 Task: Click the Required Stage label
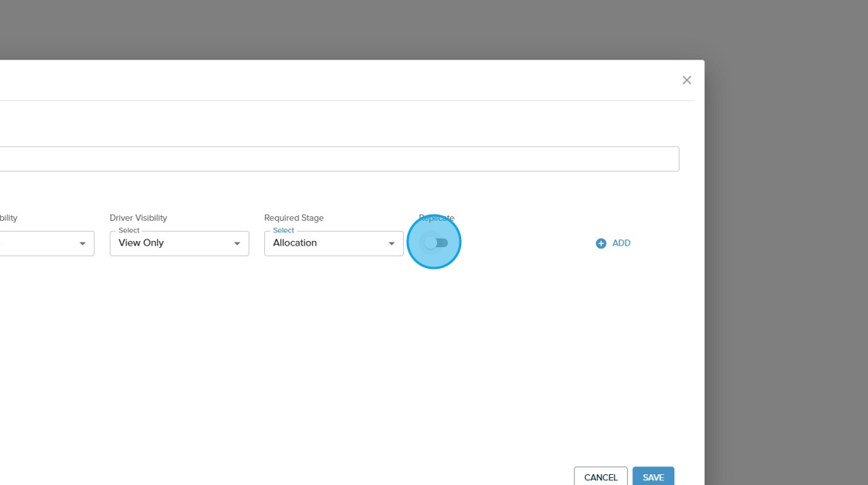coord(294,218)
